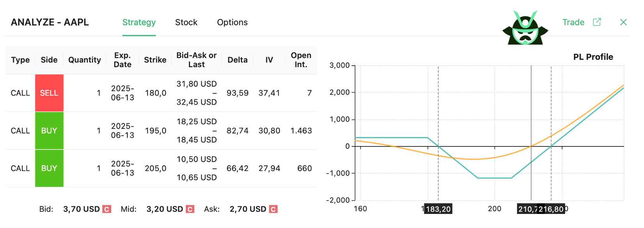
Task: Click the red C icon beside Bid price
Action: 107,209
